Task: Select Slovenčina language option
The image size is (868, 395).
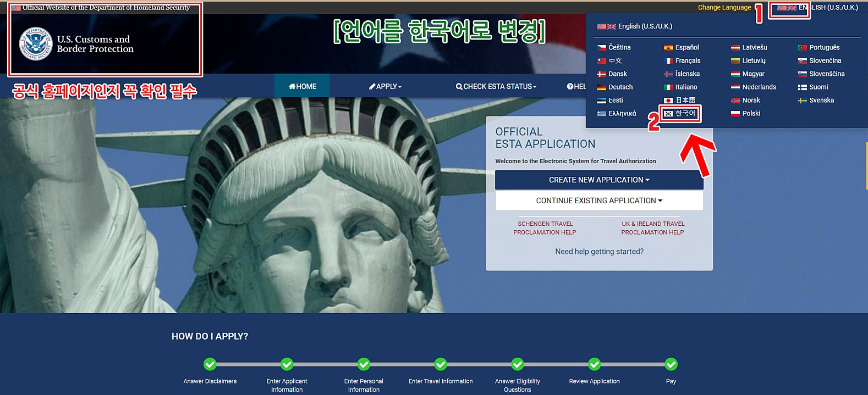Action: pyautogui.click(x=820, y=60)
